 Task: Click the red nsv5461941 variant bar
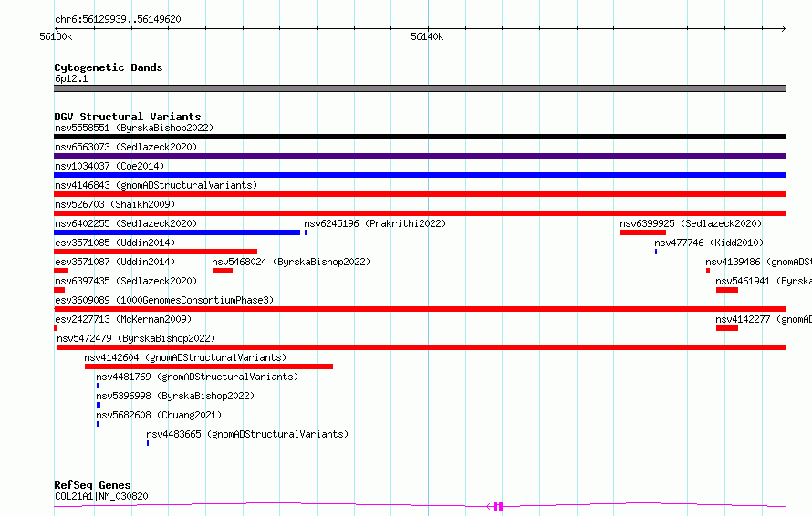tap(727, 290)
